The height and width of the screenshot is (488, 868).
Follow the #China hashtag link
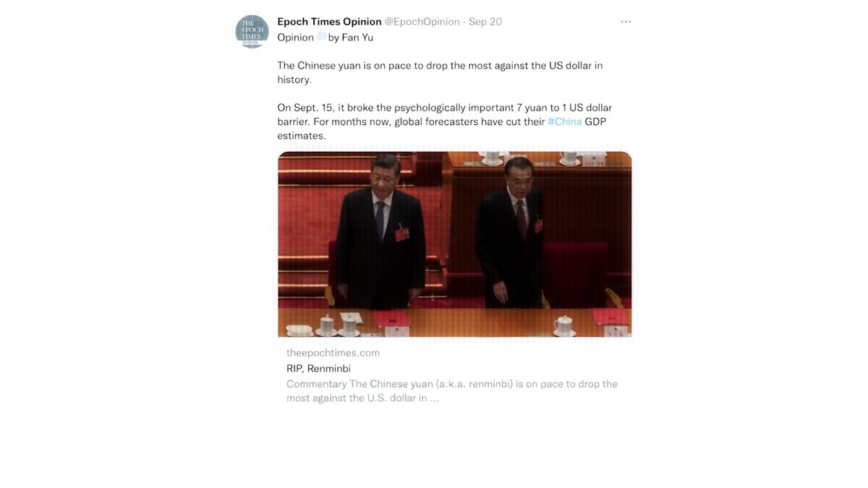coord(564,121)
